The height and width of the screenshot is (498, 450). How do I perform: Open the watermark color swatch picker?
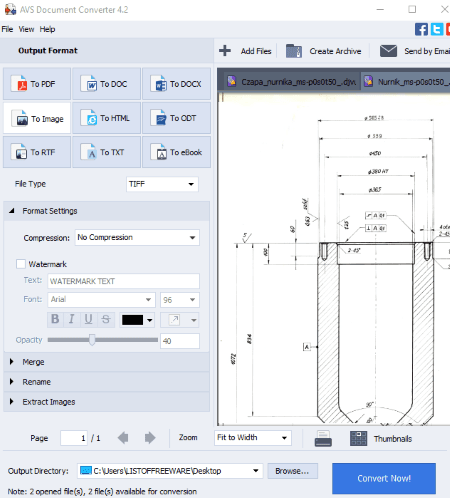coord(137,320)
